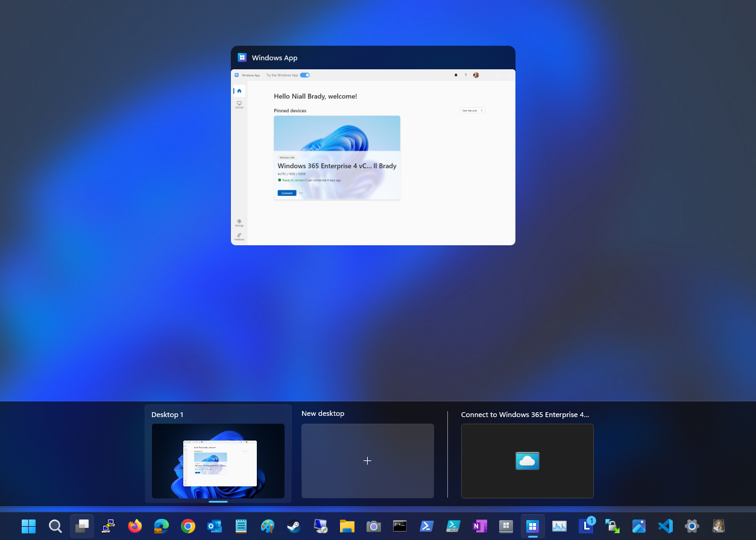This screenshot has height=540, width=756.
Task: Click the Windows App taskbar icon
Action: click(x=532, y=526)
